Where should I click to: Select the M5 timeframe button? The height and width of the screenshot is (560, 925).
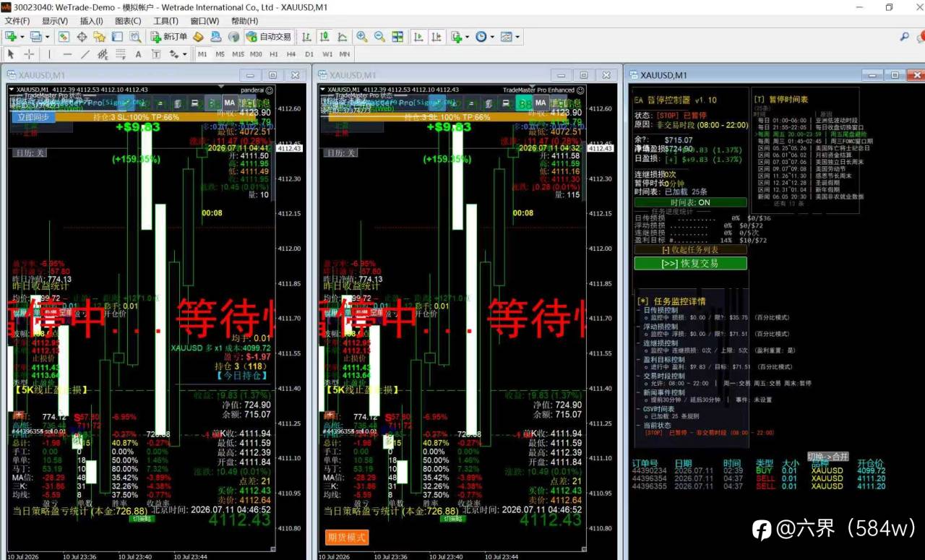tap(220, 54)
